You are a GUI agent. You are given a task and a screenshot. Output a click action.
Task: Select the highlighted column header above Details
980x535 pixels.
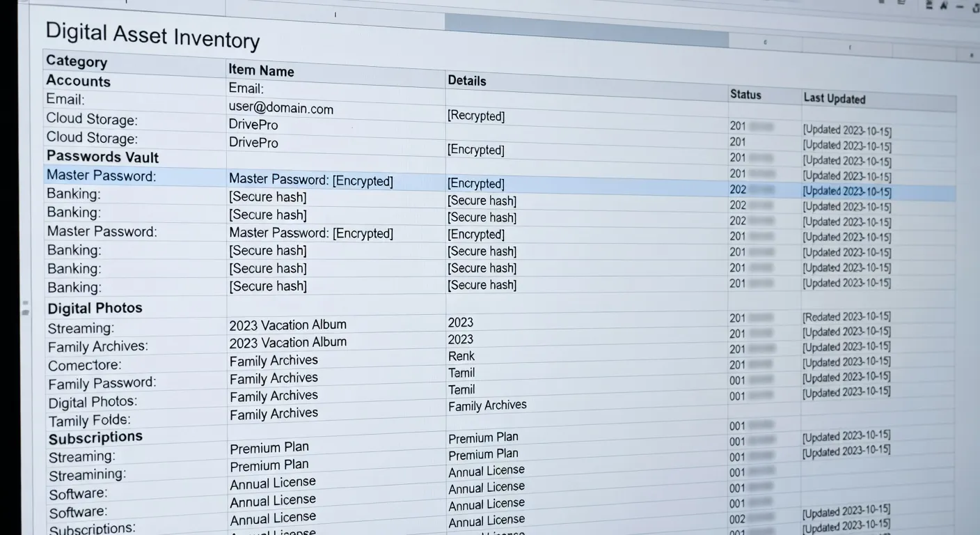click(x=586, y=29)
